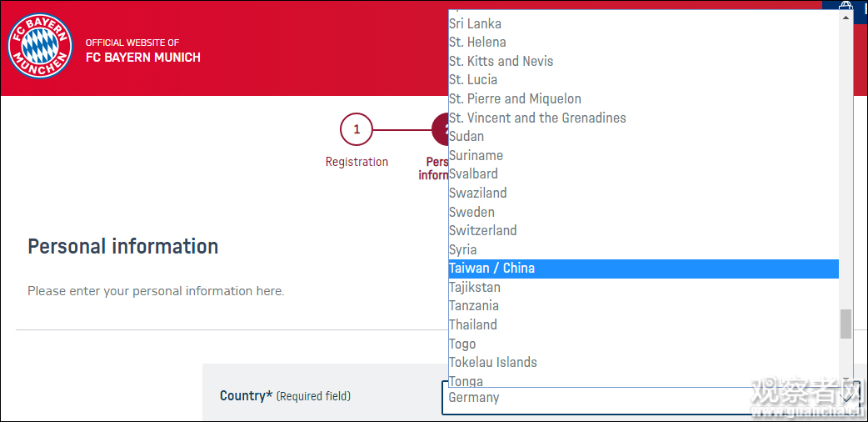Click the Country field chevron arrow
868x422 pixels.
(846, 398)
